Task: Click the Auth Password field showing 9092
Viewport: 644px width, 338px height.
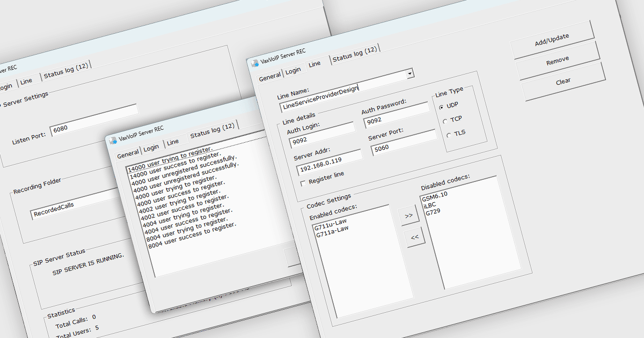Action: pos(397,114)
